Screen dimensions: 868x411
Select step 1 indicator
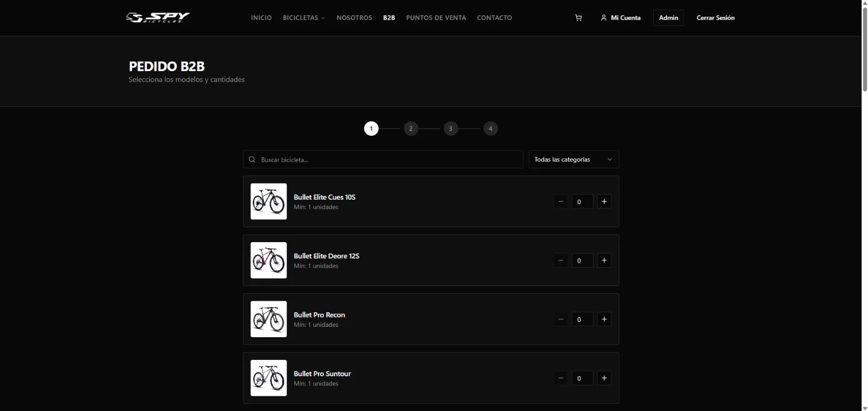(x=371, y=129)
